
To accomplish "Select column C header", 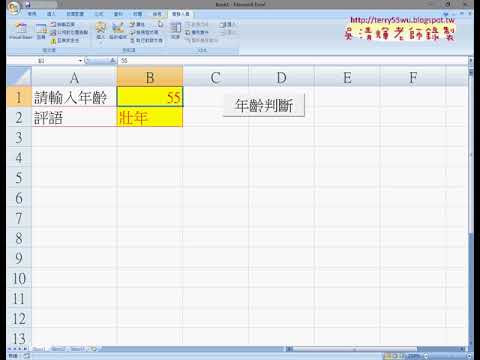I will (x=216, y=77).
